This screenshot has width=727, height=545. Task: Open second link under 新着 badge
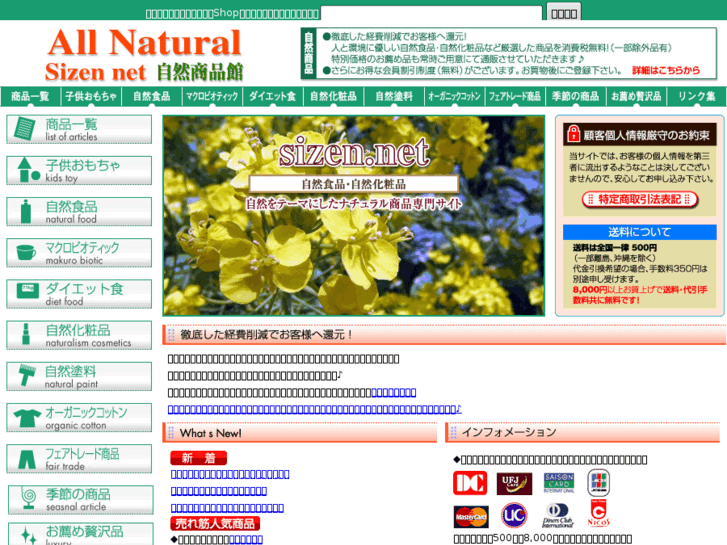coord(219,491)
